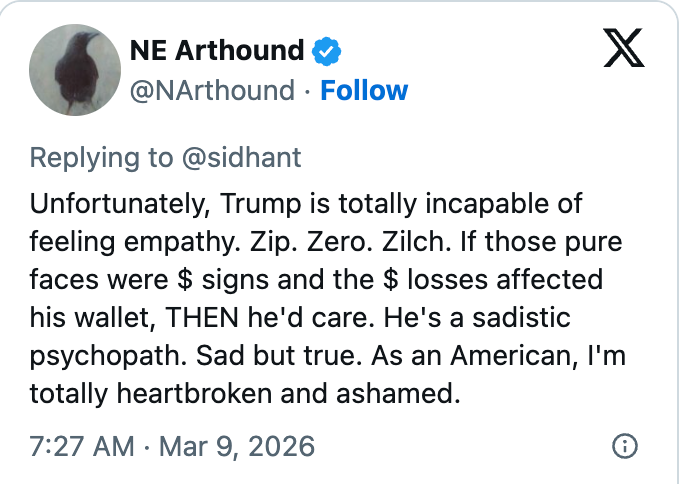
Task: Click the "feeling empathy" text
Action: click(x=143, y=242)
